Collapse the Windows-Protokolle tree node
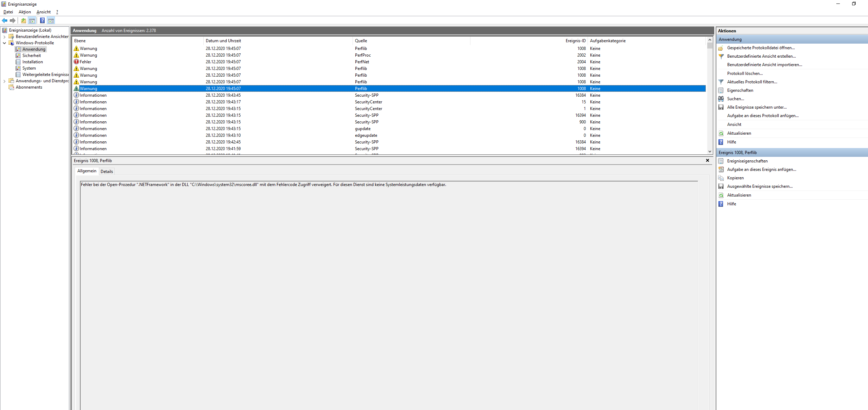 pyautogui.click(x=4, y=43)
